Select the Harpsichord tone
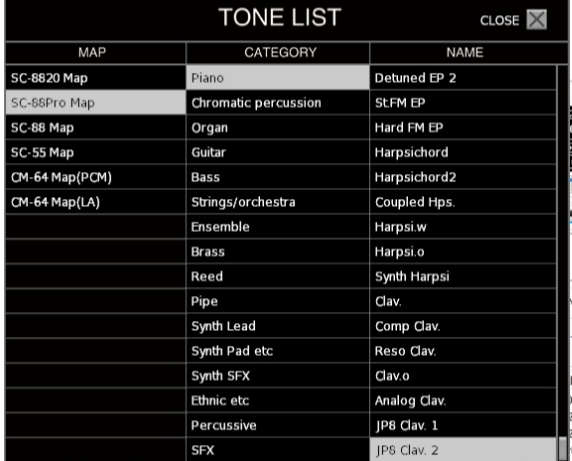 pyautogui.click(x=463, y=152)
